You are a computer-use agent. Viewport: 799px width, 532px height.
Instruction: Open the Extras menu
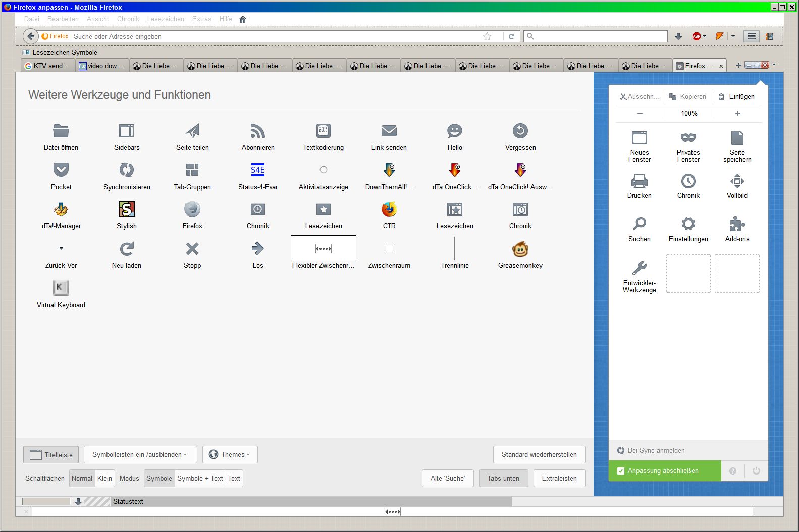(202, 19)
